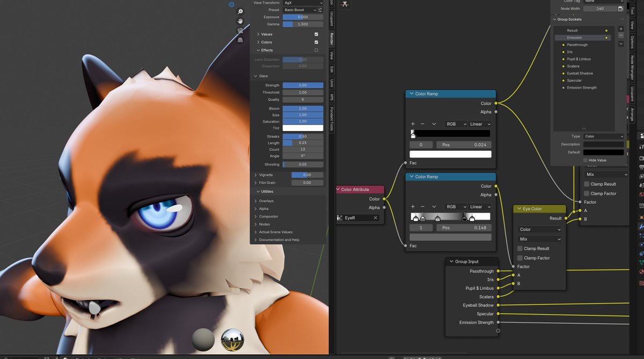Click the blue viewport gizmo circle
Viewport: 644px width, 359px height.
pyautogui.click(x=231, y=4)
